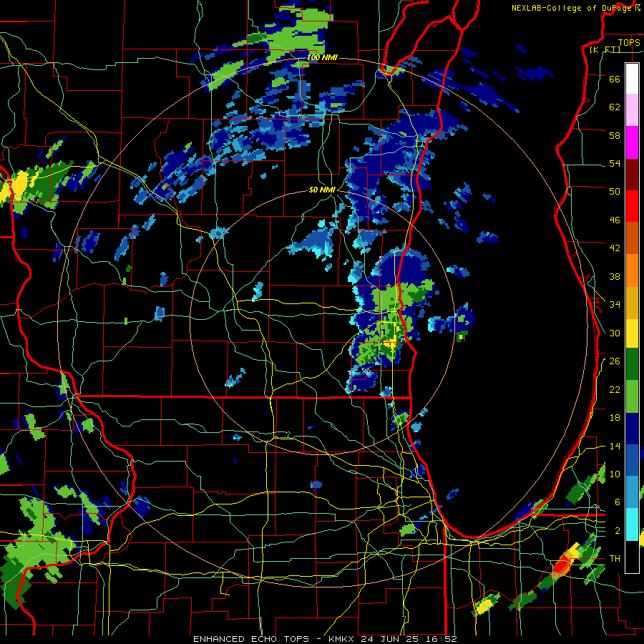Click the '34' legend value

[x=615, y=305]
